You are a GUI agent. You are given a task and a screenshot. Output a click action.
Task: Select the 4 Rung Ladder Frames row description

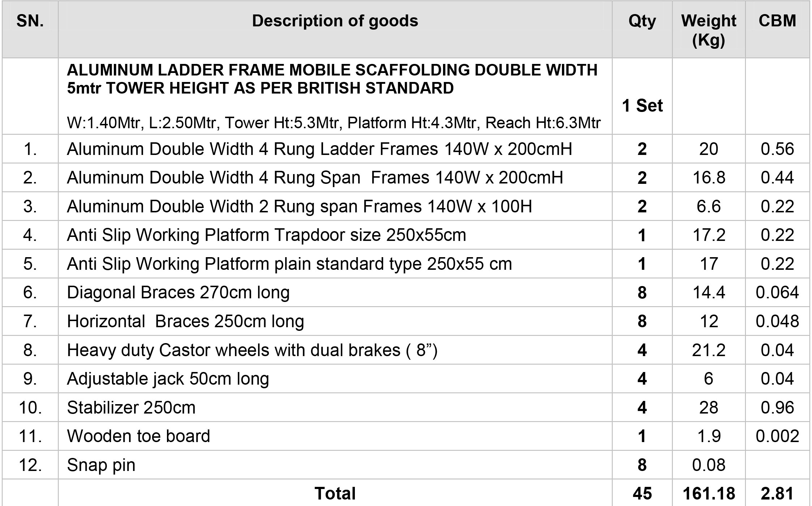coord(319,150)
